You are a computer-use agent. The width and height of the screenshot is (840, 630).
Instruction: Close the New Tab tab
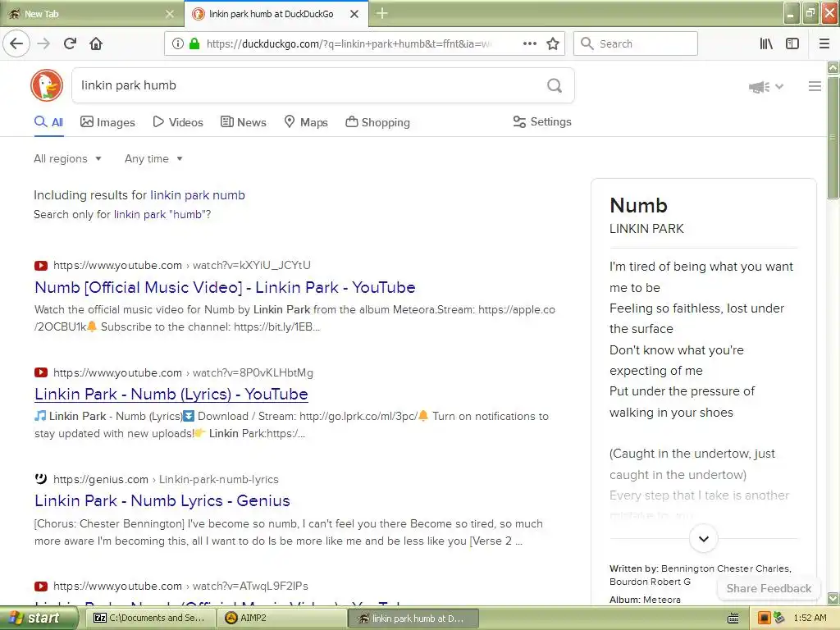point(170,14)
